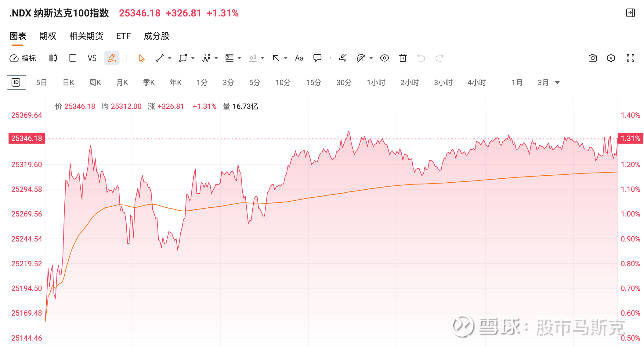Select the 日K timeframe
The height and width of the screenshot is (347, 644).
pos(68,82)
